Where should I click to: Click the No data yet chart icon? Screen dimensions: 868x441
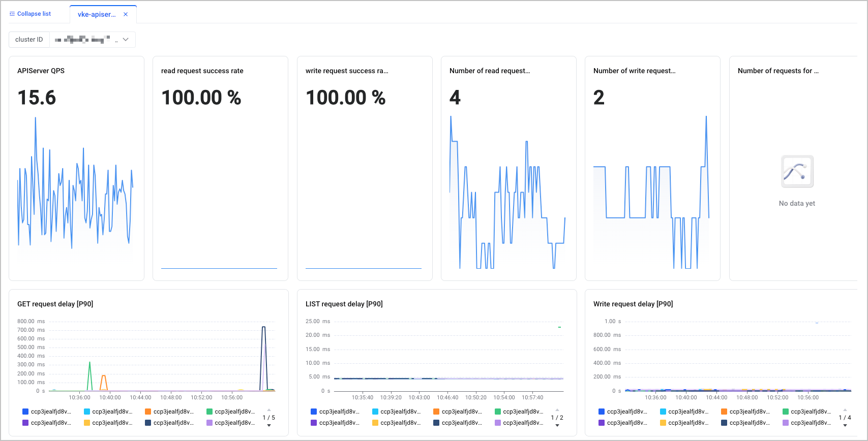tap(797, 172)
